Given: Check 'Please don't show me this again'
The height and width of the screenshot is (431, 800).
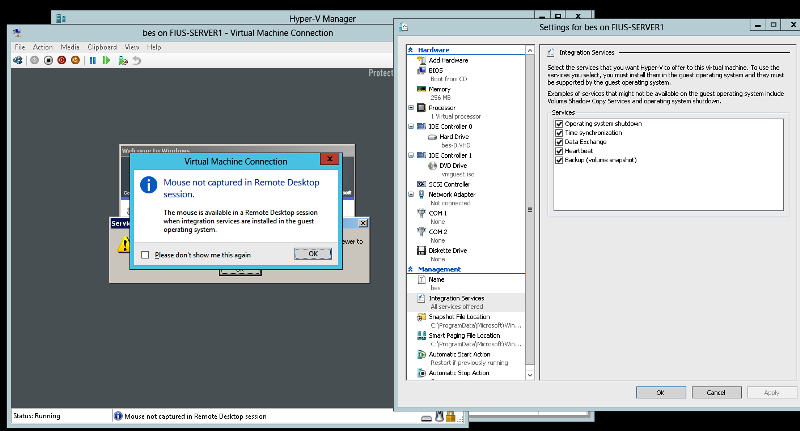Looking at the screenshot, I should [145, 255].
